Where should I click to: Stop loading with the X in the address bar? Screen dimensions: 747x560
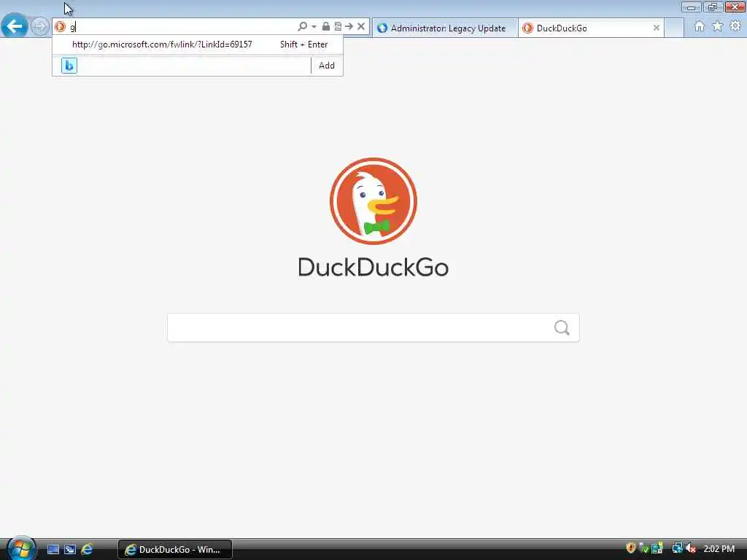point(361,27)
